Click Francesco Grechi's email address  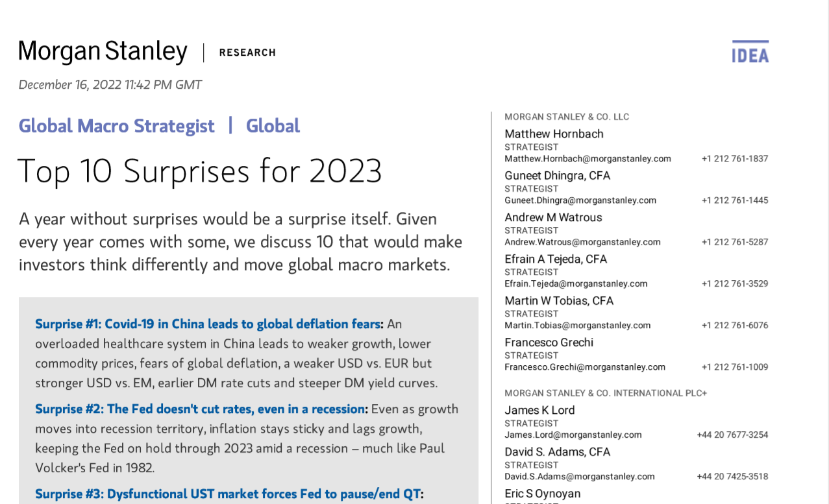585,367
